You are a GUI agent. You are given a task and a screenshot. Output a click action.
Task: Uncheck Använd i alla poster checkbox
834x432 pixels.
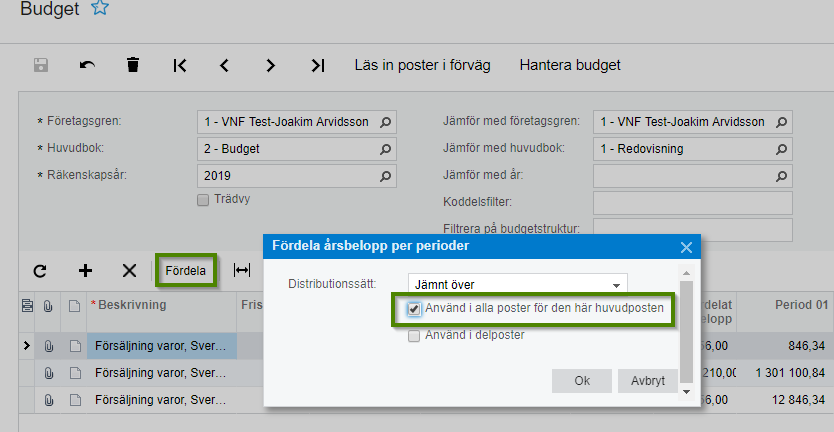point(414,309)
